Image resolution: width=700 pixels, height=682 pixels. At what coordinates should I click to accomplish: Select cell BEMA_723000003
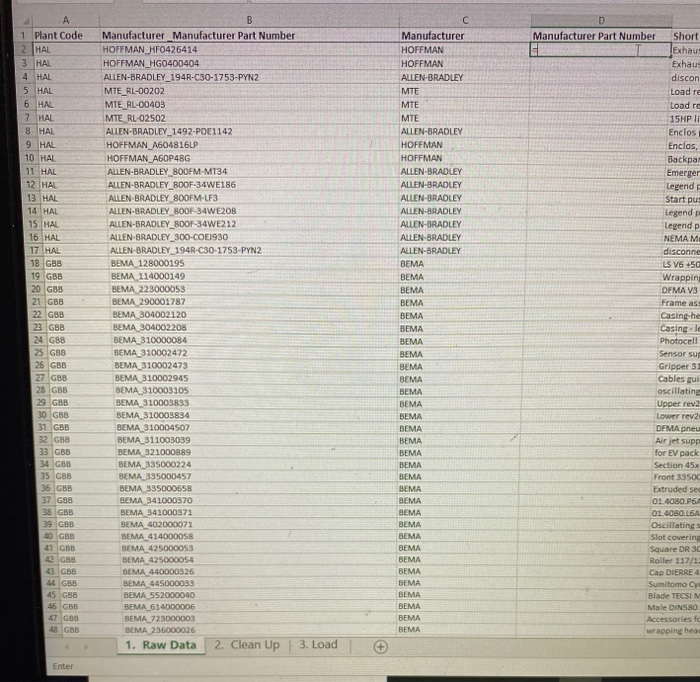click(261, 618)
